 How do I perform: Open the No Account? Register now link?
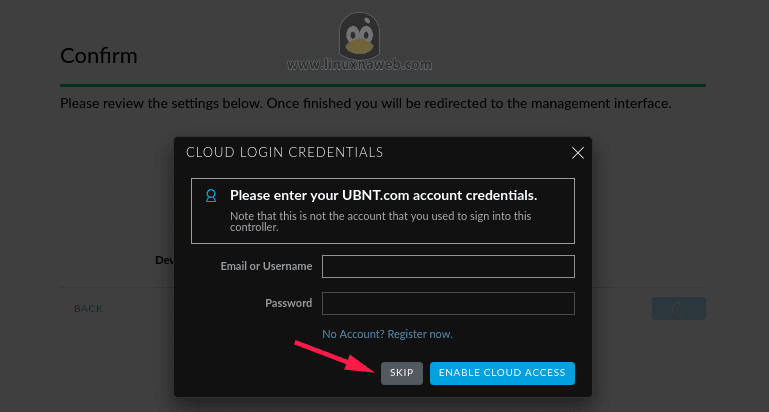coord(387,333)
